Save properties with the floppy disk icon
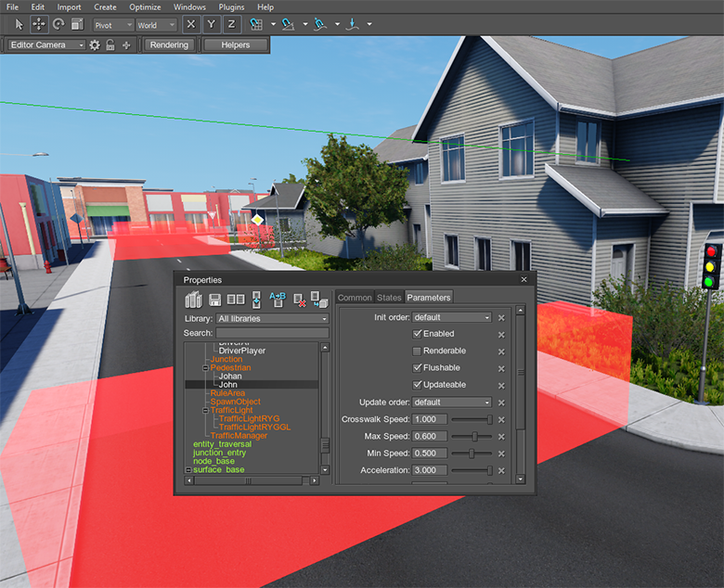 [x=215, y=300]
